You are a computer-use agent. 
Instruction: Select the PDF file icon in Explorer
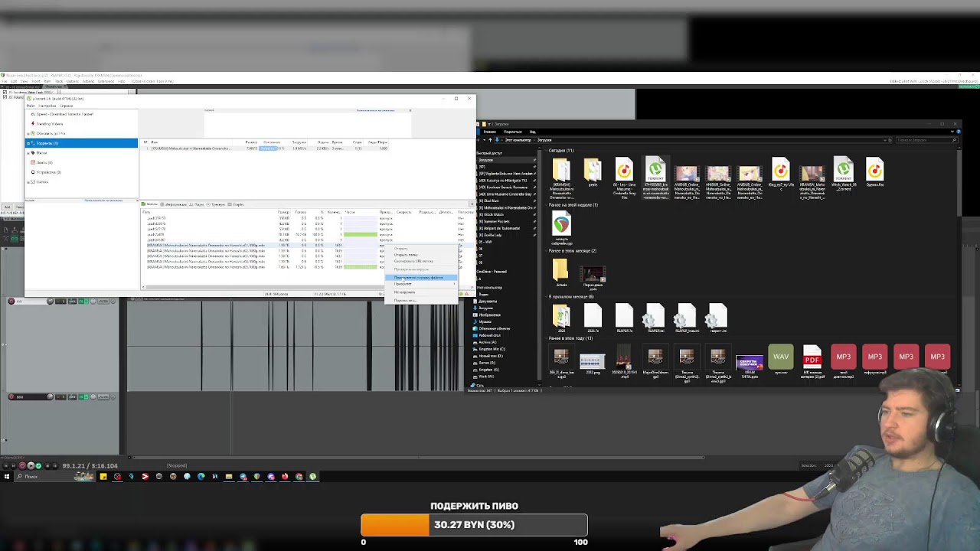(x=812, y=357)
